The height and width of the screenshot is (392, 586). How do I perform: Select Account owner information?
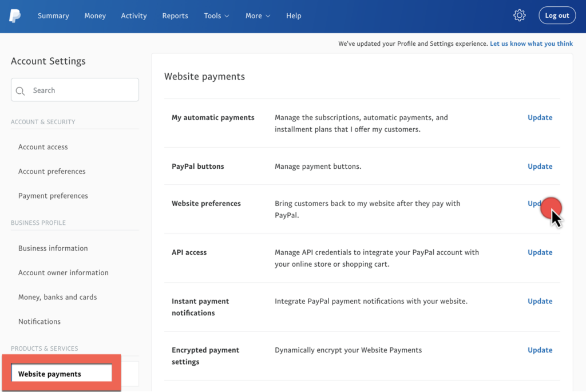pyautogui.click(x=64, y=272)
